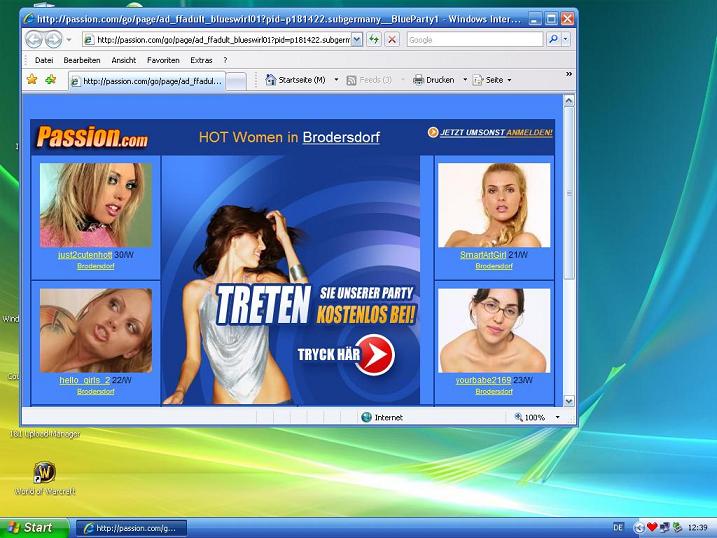Click just2cutenhott profile photo
717x538 pixels.
96,205
